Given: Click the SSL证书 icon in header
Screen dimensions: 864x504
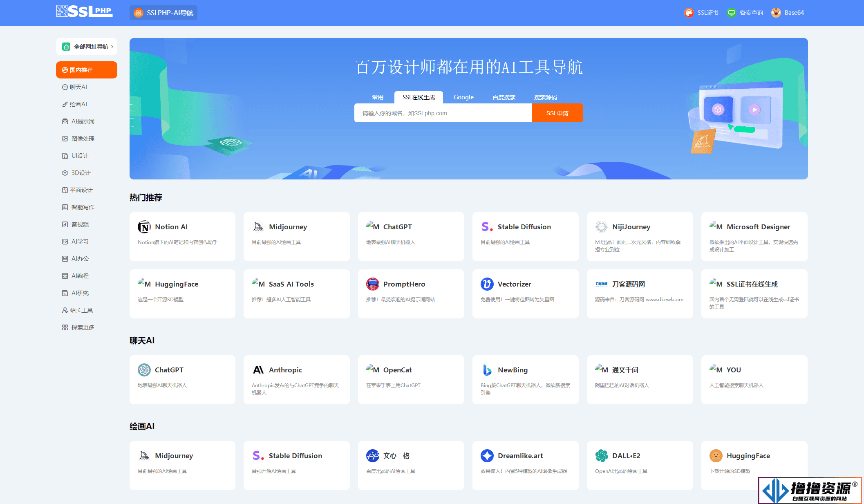Looking at the screenshot, I should [x=689, y=13].
